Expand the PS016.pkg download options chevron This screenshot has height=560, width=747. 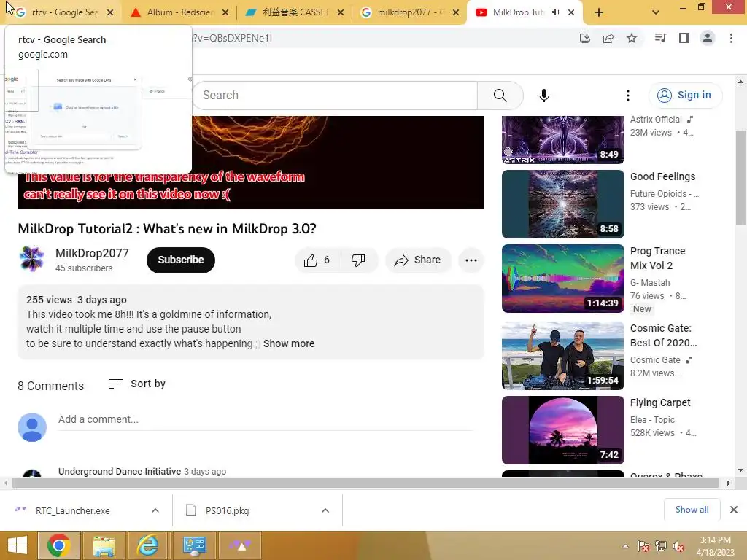[325, 510]
